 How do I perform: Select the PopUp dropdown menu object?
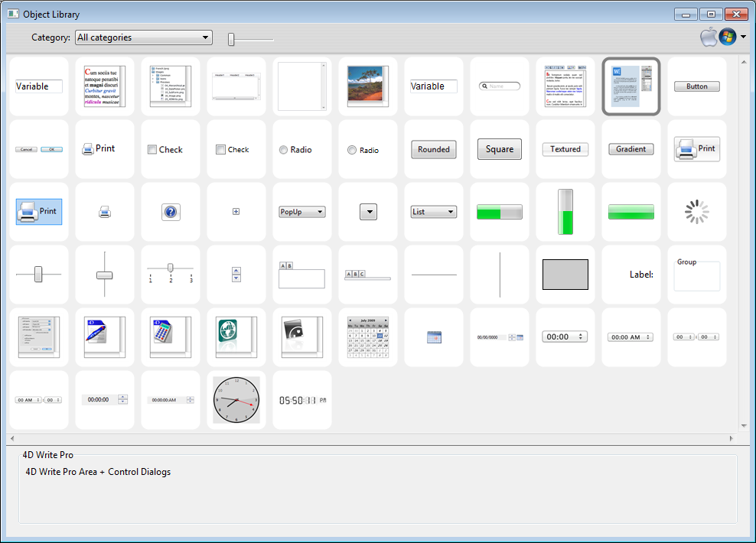pyautogui.click(x=302, y=212)
